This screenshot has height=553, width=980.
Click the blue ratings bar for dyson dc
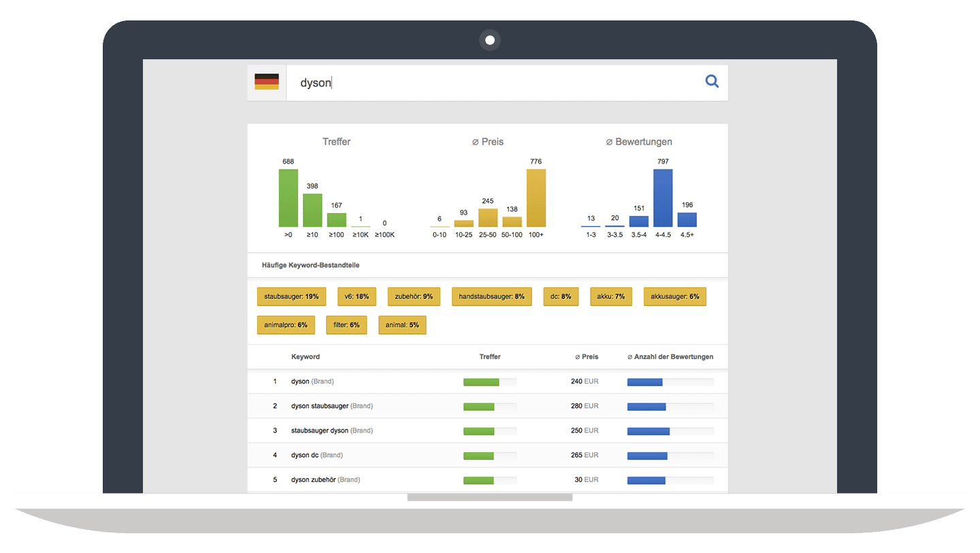(x=647, y=456)
